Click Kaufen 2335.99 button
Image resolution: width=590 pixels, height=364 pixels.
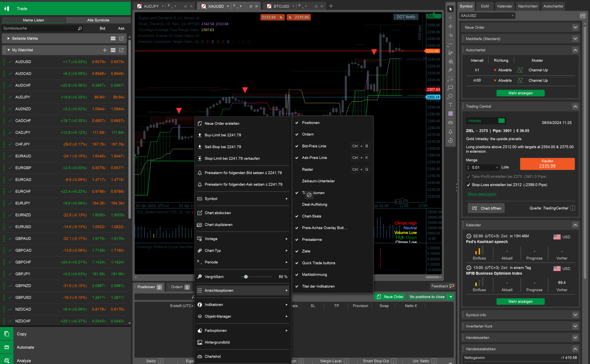click(x=547, y=164)
